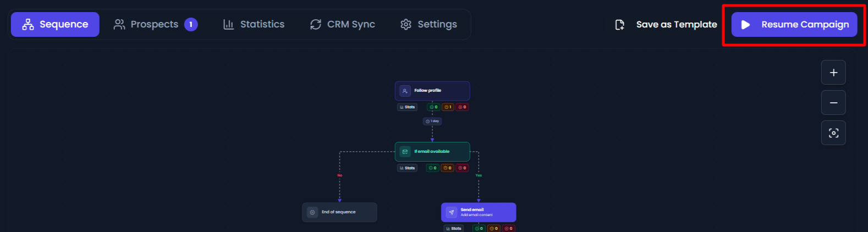Open the campaign Settings tab

tap(428, 25)
